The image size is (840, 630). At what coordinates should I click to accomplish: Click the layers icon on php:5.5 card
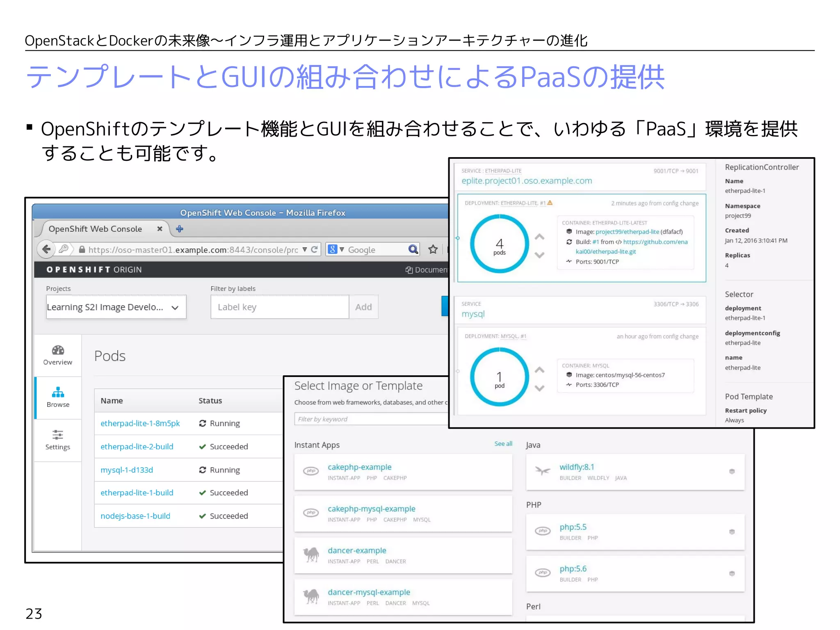point(732,532)
